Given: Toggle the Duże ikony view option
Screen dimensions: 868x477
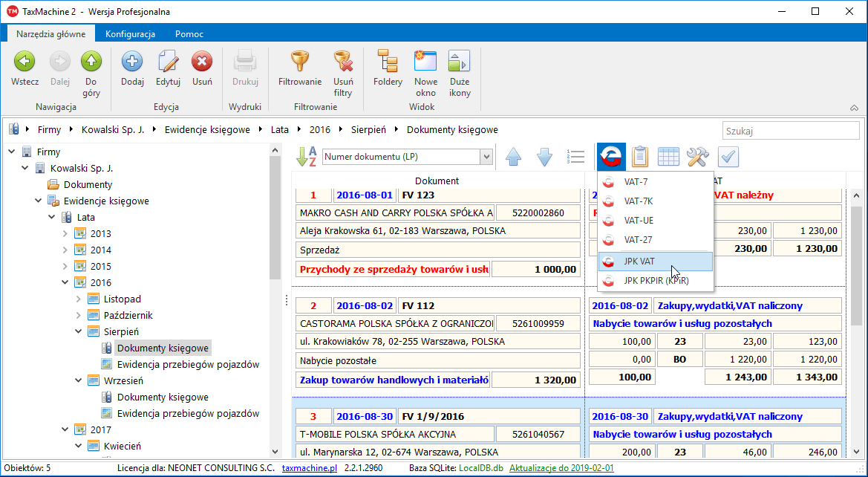Looking at the screenshot, I should (x=460, y=62).
